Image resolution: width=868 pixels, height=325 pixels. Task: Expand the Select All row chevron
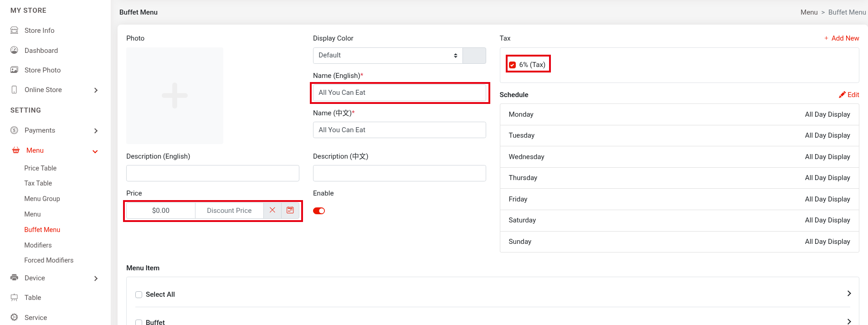(x=849, y=293)
